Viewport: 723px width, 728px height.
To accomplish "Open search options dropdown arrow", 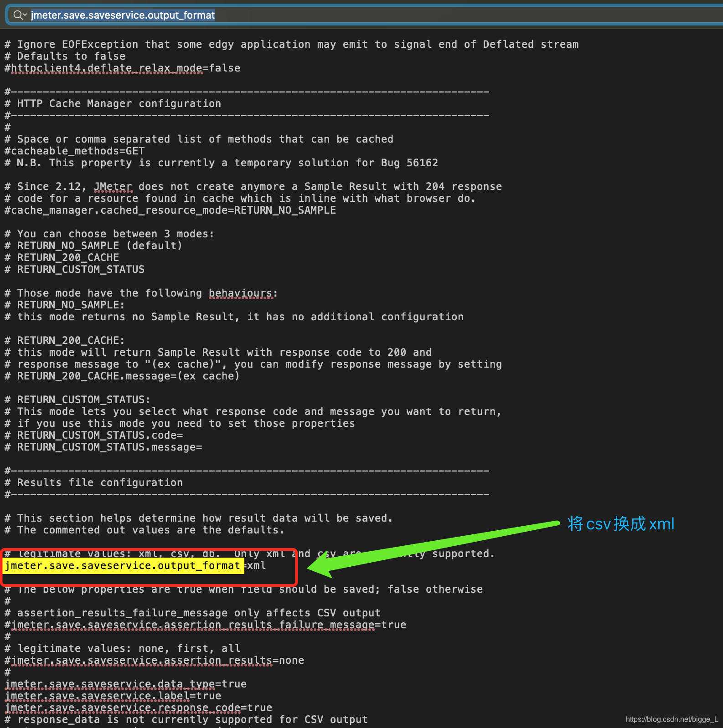I will point(25,15).
